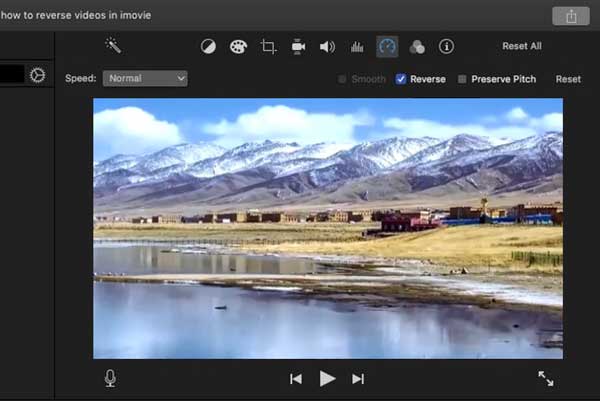
Task: Click the mountain landscape video preview
Action: pyautogui.click(x=328, y=228)
